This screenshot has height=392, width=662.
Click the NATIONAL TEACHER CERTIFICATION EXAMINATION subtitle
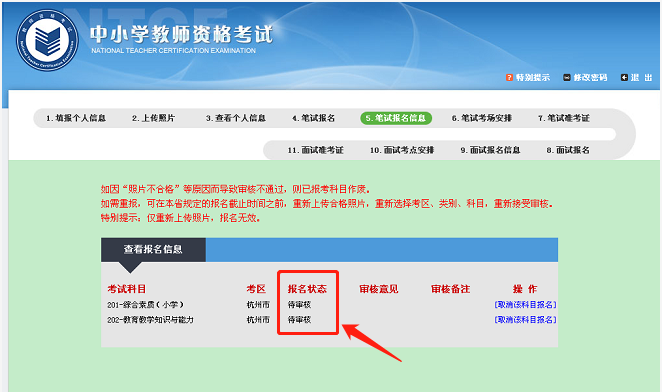[x=174, y=51]
